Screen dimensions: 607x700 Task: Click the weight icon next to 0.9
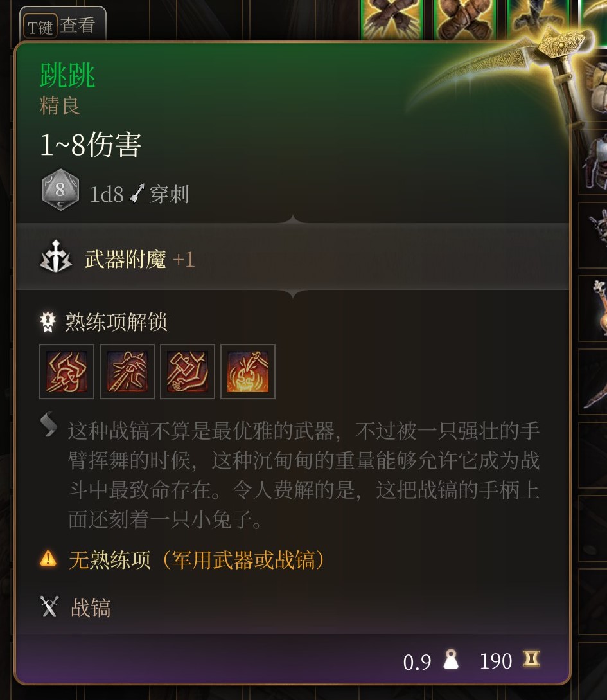(451, 659)
